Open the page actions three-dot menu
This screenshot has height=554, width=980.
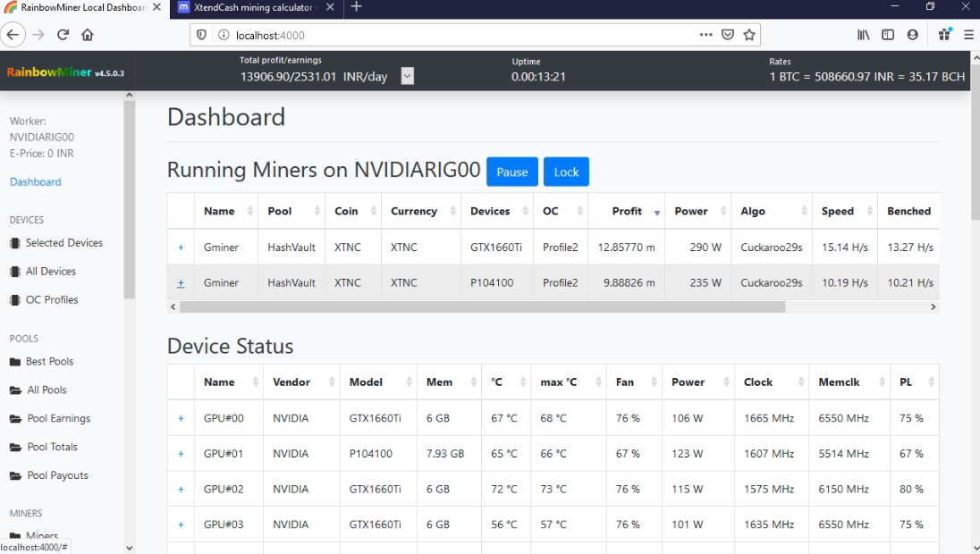pyautogui.click(x=705, y=35)
